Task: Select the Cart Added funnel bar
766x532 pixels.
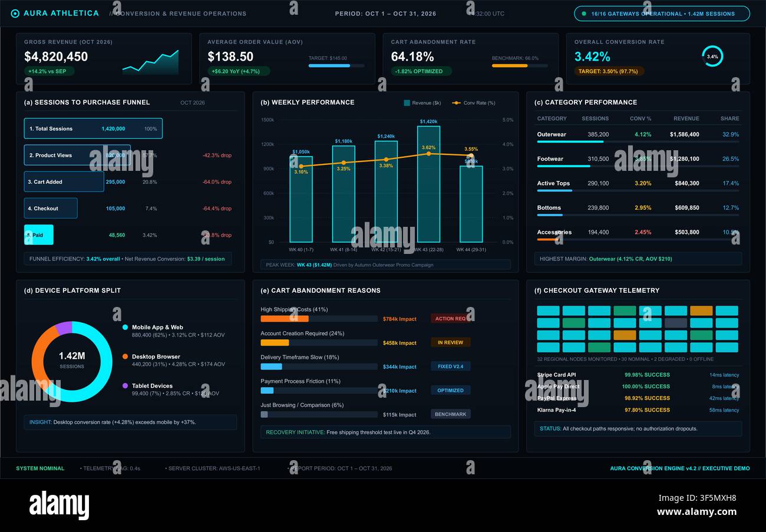Action: pos(64,182)
